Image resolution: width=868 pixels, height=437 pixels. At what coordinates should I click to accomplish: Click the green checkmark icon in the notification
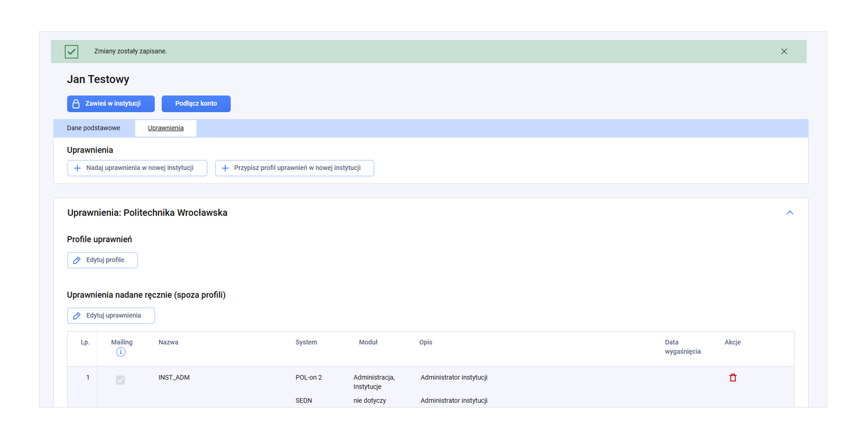point(71,52)
